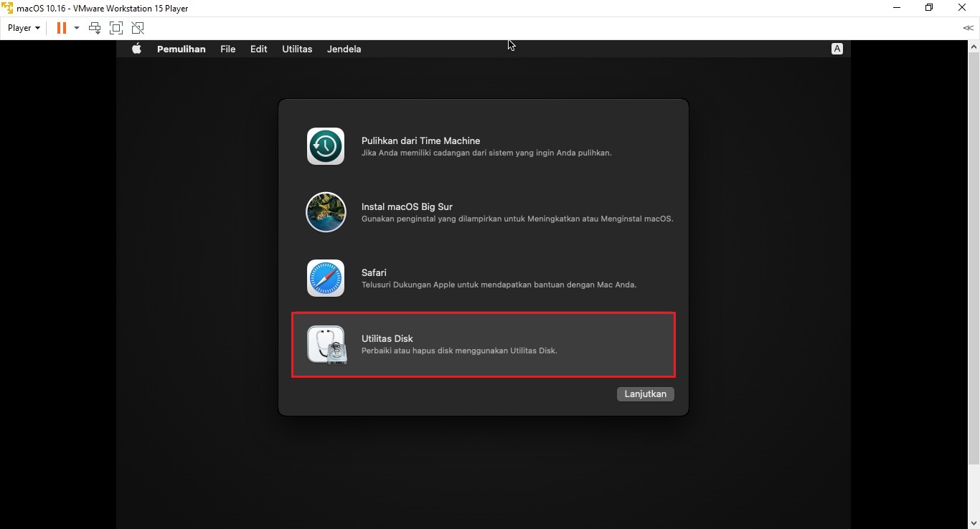This screenshot has width=980, height=529.
Task: Select 'Instal macOS Big Sur' option
Action: click(407, 206)
